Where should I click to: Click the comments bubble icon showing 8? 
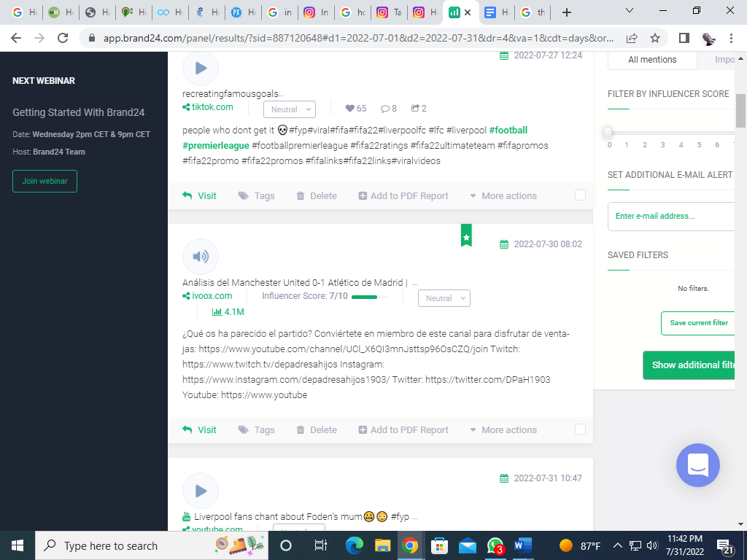[385, 109]
